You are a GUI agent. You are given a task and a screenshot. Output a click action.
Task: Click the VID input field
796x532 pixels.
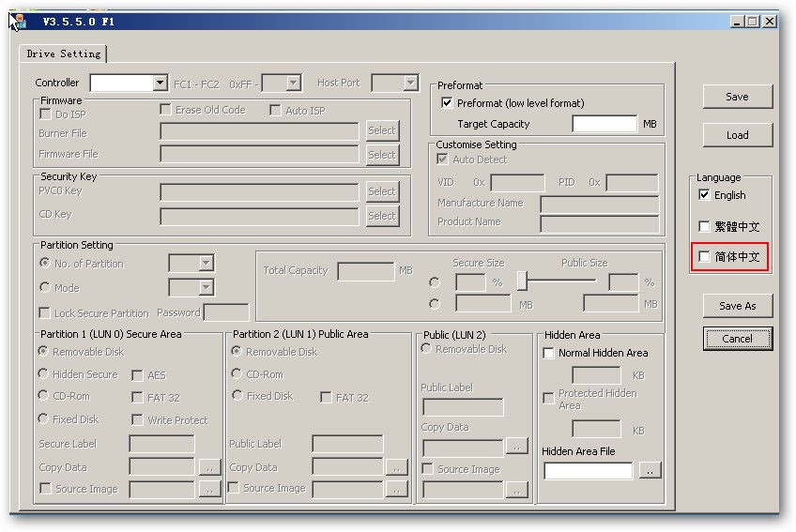[x=517, y=183]
